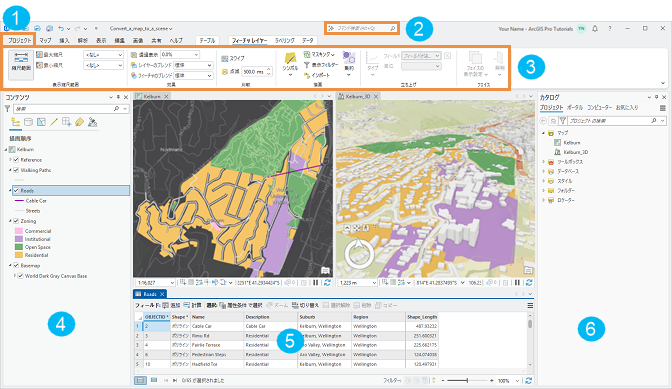Click the table zoom slider in the footer
672x389 pixels.
pos(467,380)
